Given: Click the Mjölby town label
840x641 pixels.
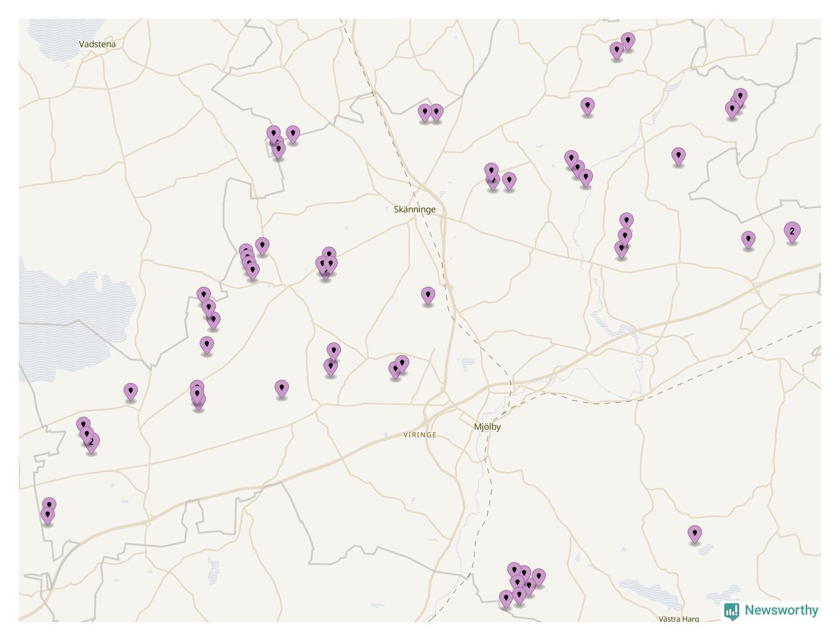Looking at the screenshot, I should point(487,427).
